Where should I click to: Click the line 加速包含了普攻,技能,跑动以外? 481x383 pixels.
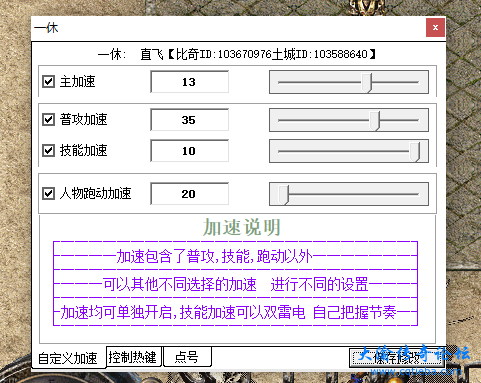(x=214, y=256)
